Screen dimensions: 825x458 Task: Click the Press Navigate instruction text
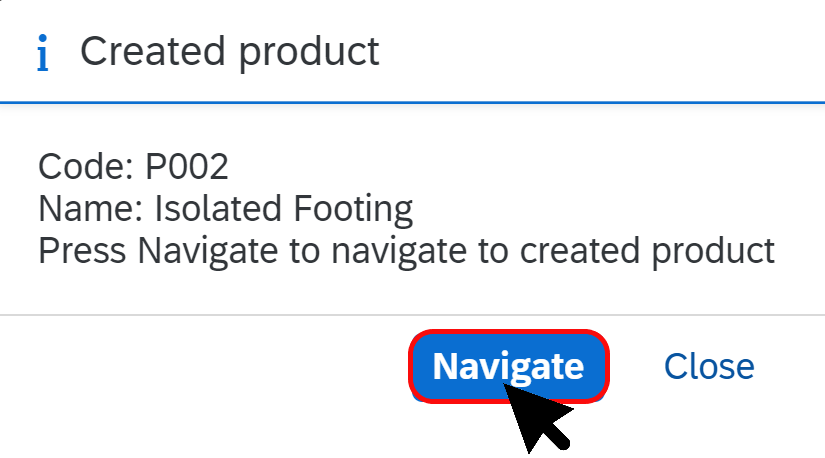click(x=406, y=251)
